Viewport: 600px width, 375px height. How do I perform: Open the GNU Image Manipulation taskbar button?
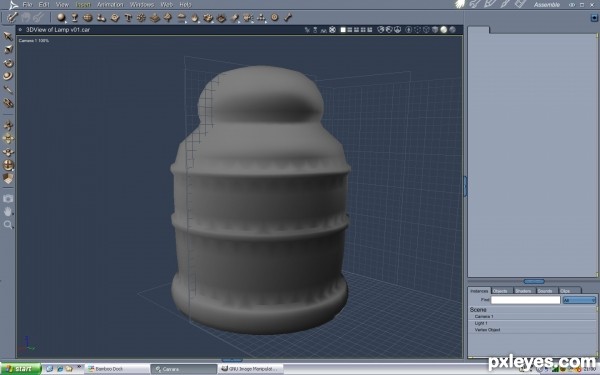coord(251,369)
